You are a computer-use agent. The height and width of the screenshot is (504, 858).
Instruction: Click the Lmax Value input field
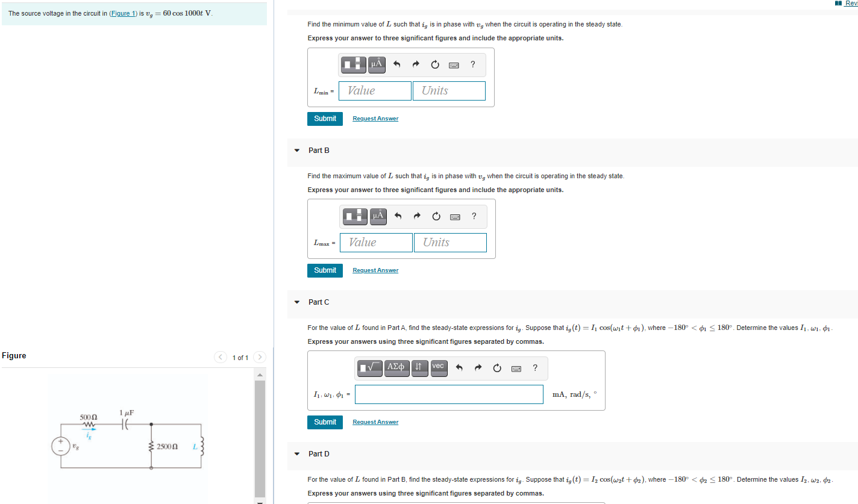click(x=376, y=243)
